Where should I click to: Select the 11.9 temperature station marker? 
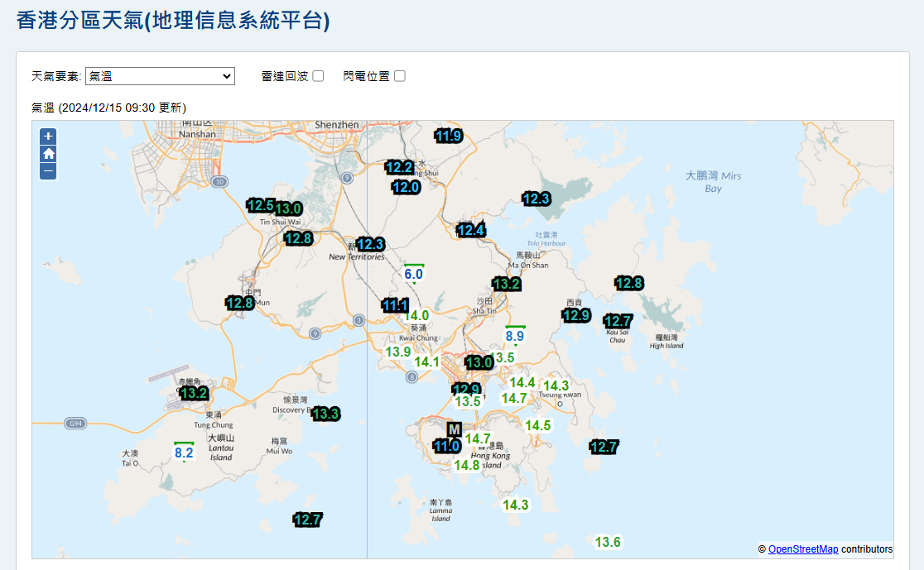point(449,136)
